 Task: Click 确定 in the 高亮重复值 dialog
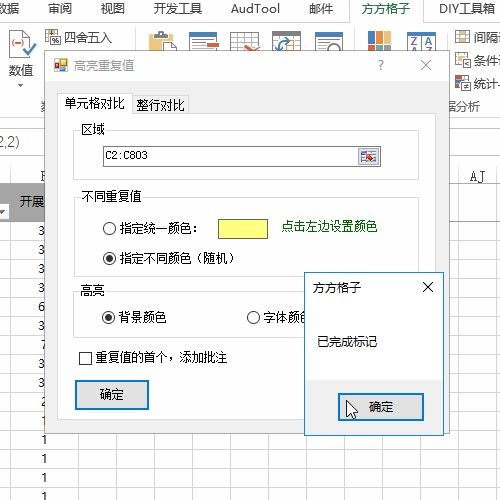point(112,395)
